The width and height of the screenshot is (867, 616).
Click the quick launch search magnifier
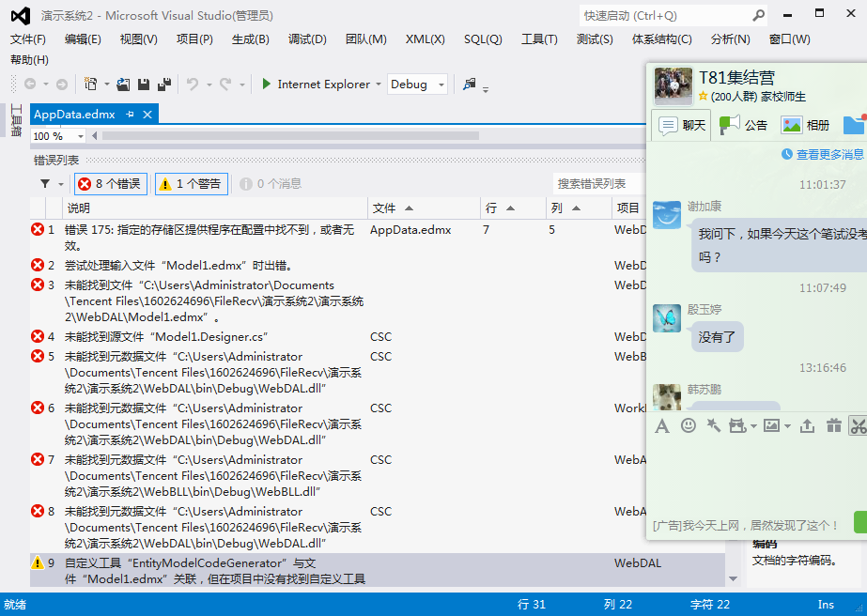(x=759, y=15)
